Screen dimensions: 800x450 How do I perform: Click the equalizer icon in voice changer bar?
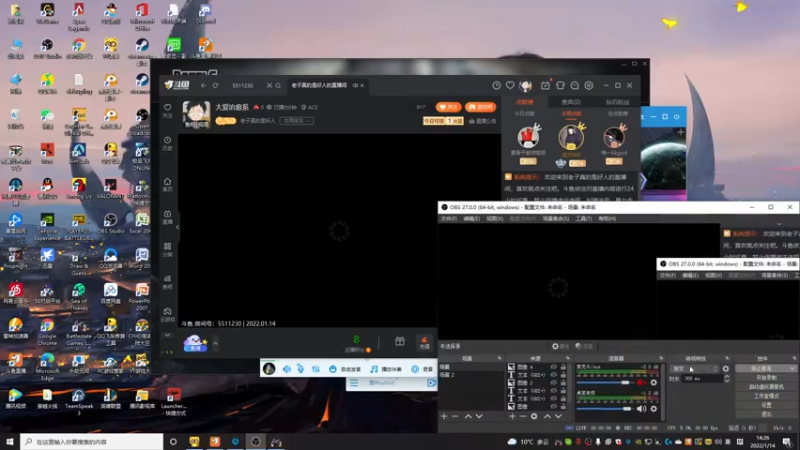315,369
